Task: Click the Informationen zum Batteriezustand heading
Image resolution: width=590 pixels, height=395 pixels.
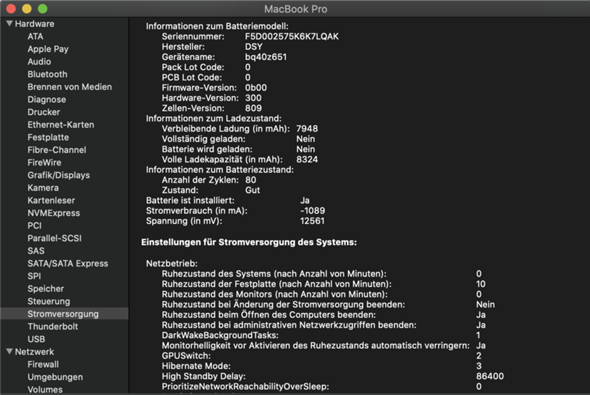Action: [220, 170]
